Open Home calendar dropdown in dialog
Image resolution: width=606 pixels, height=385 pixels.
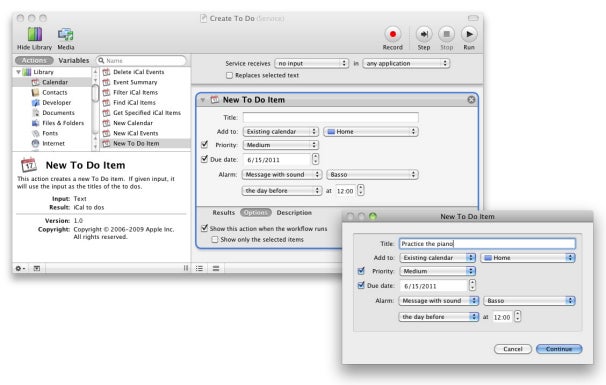pos(528,258)
